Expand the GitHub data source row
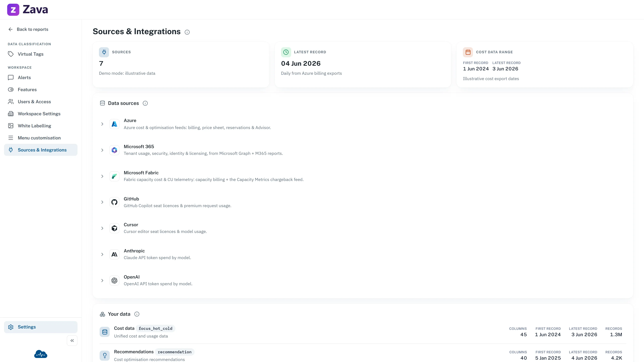Viewport: 644px width, 362px height. point(102,202)
